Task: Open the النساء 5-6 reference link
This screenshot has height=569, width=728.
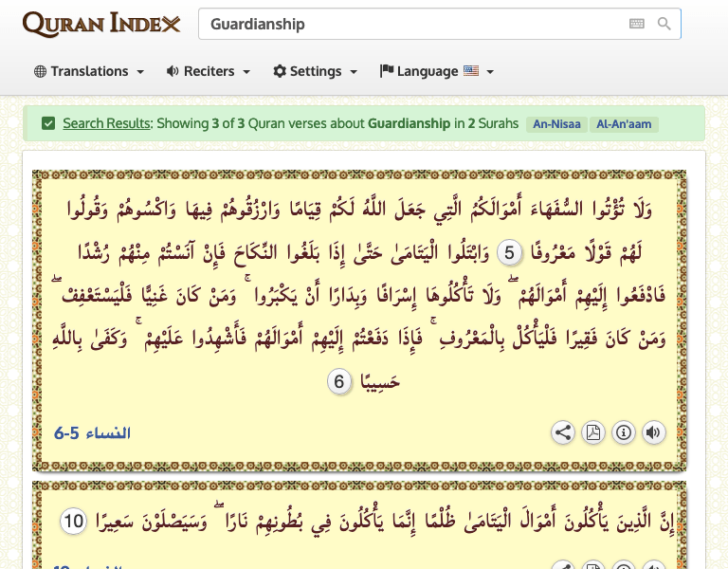Action: pos(92,432)
